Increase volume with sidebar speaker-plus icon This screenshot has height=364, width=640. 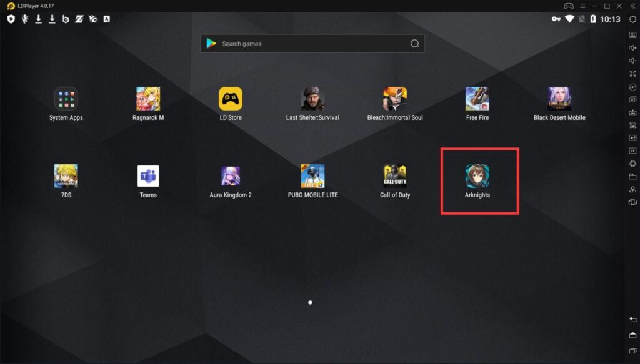(x=632, y=47)
